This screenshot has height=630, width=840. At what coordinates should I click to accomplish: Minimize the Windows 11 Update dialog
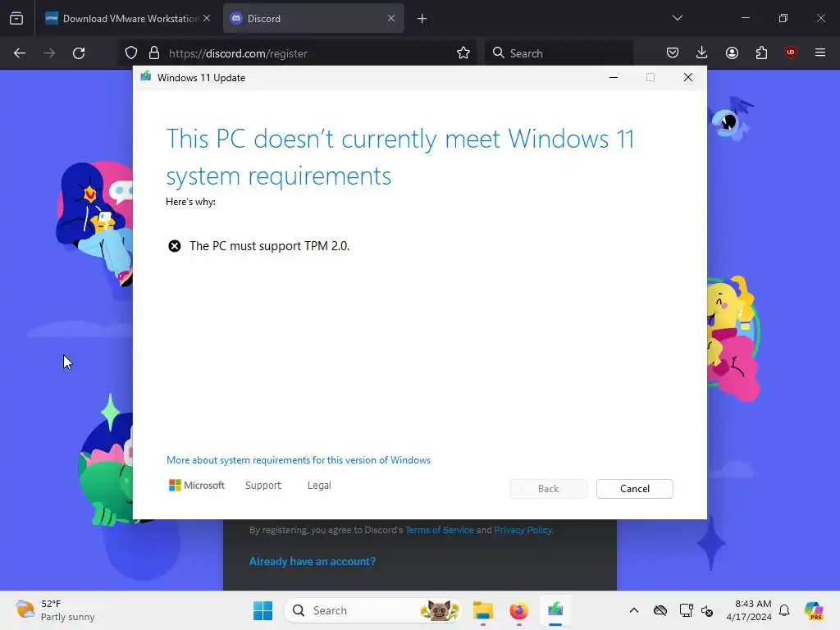pos(614,78)
